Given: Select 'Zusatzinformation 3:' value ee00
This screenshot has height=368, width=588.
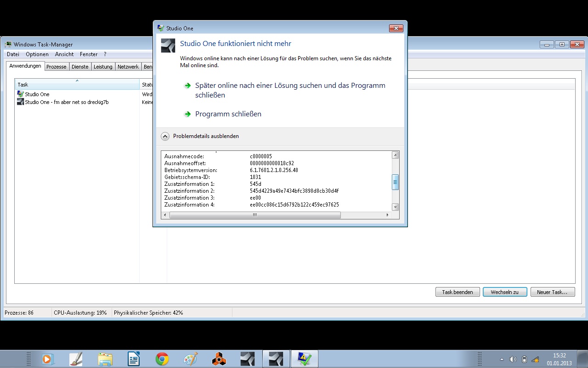Looking at the screenshot, I should click(x=255, y=198).
